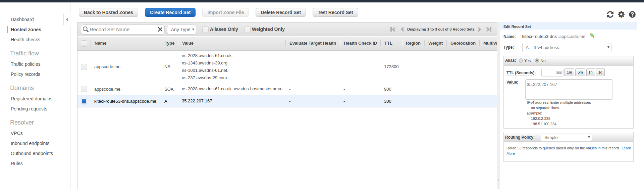Viewport: 644px width, 189px height.
Task: Go to the first page of record sets
Action: point(393,29)
